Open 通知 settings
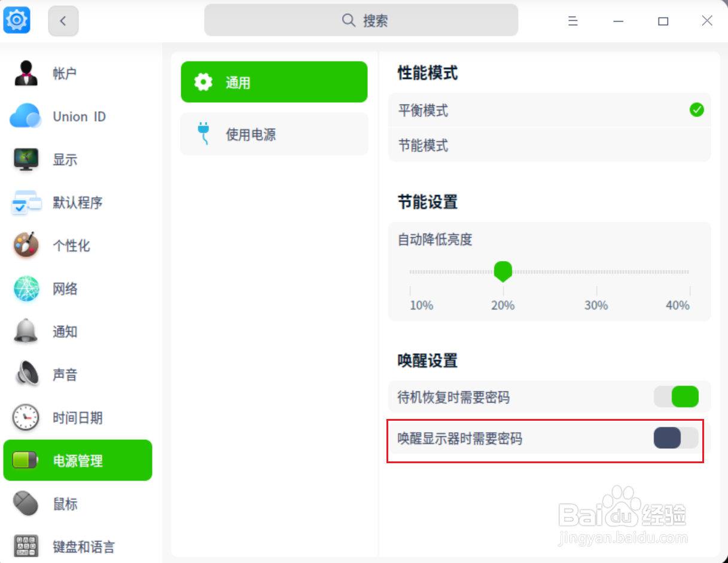Viewport: 728px width, 563px height. 78,332
